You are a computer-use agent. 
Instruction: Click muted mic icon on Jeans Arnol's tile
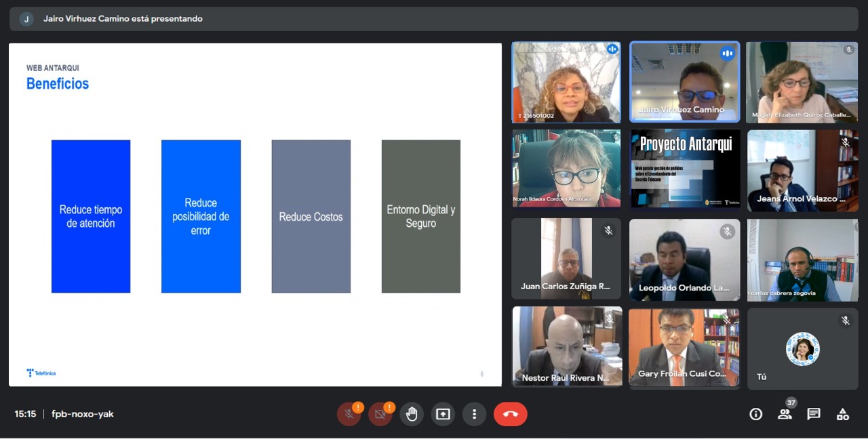coord(845,142)
